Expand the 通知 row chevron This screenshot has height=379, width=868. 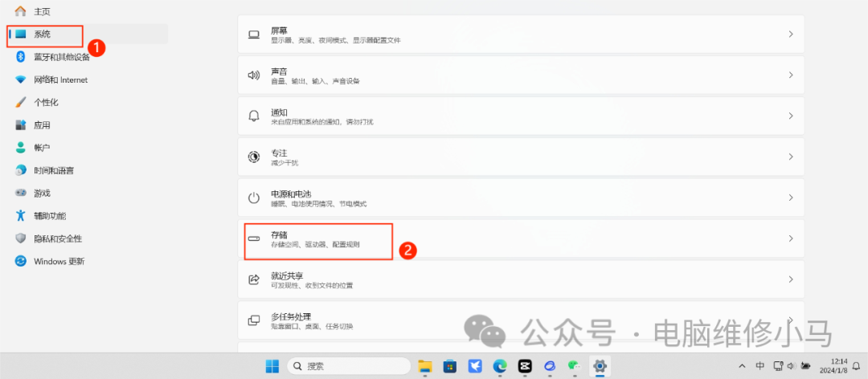pos(791,116)
